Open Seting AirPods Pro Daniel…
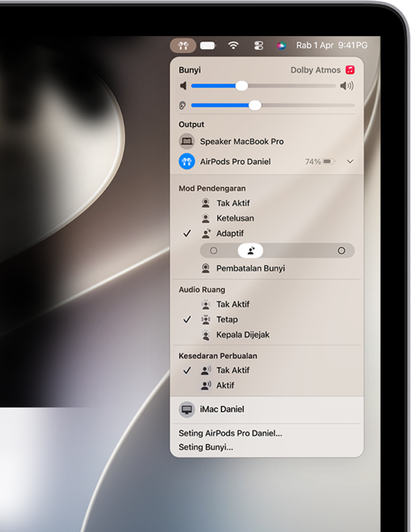The image size is (412, 532). coord(231,433)
